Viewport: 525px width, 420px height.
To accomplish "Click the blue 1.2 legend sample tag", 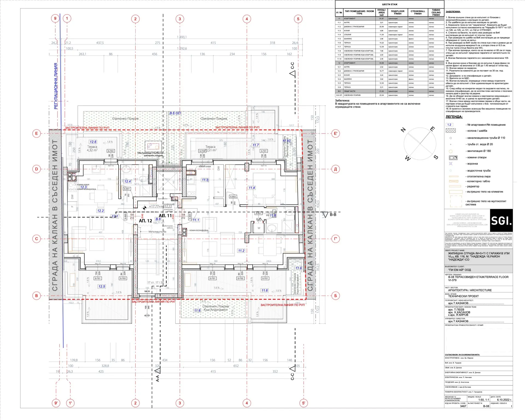I will (449, 125).
